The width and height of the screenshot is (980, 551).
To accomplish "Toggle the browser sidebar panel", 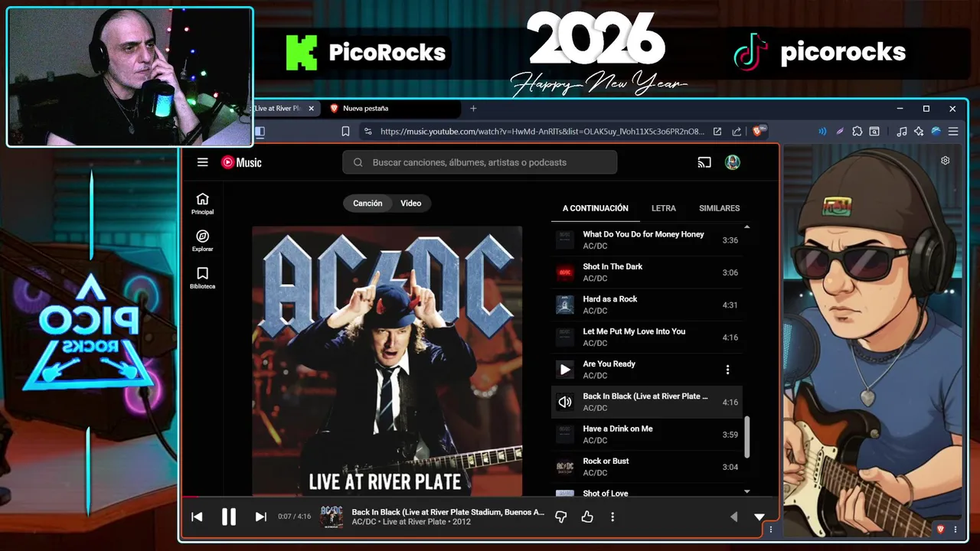I will click(260, 132).
